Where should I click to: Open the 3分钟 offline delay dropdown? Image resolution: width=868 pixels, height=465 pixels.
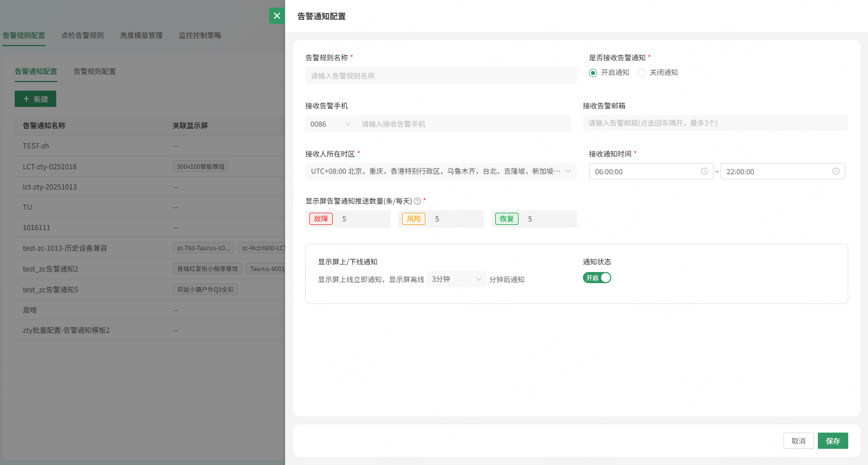[456, 279]
